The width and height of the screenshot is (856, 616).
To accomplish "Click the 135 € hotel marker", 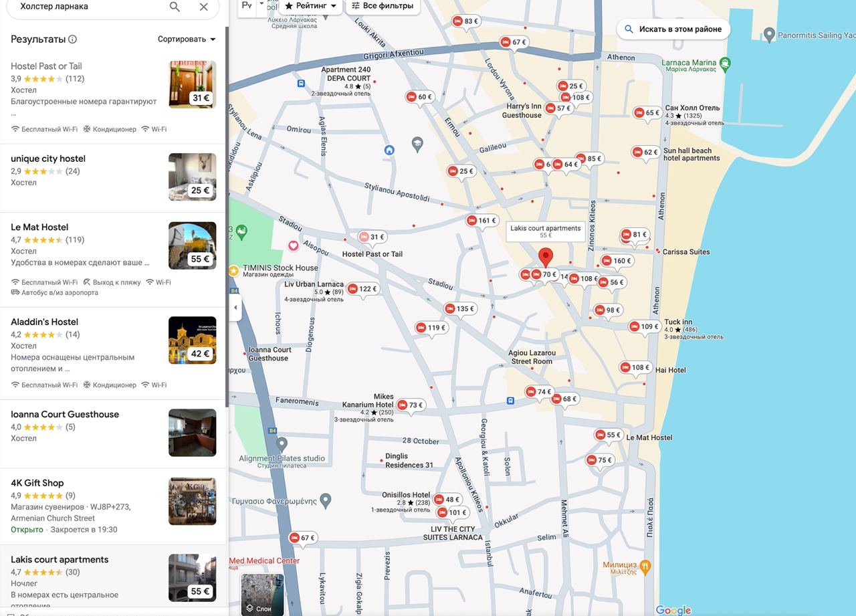I will 460,309.
